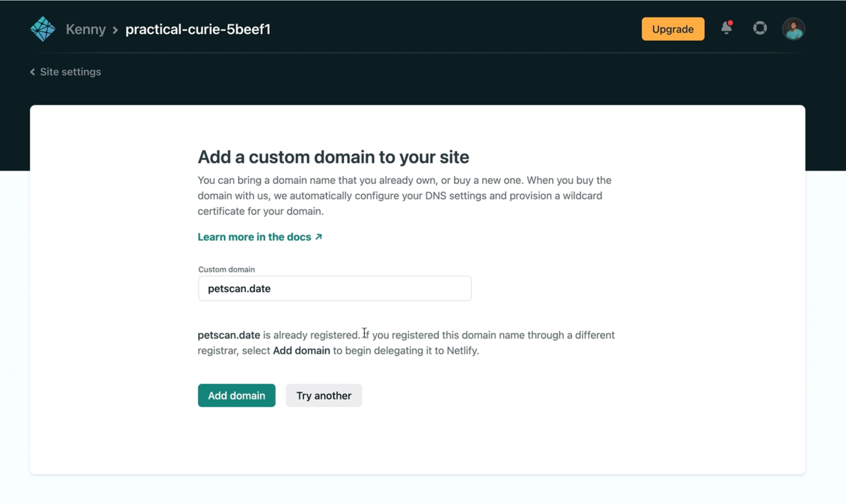Click the Add a custom domain heading
Viewport: 846px width, 504px height.
[333, 157]
